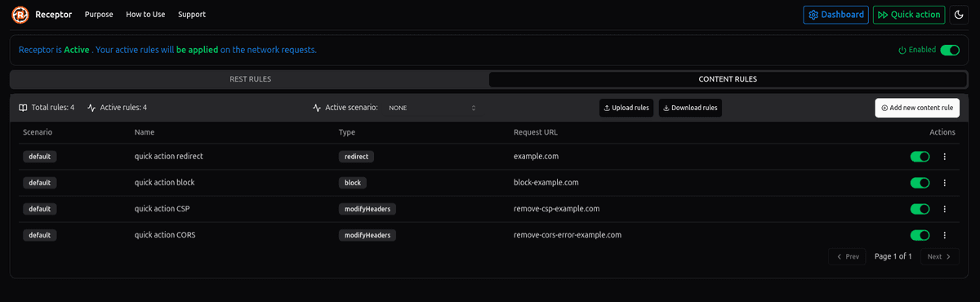Click the Receptor logo icon

pyautogui.click(x=20, y=14)
